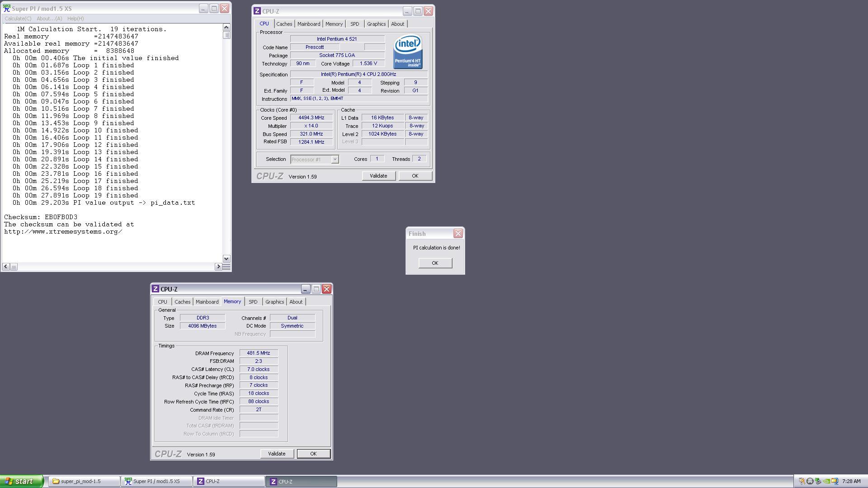Click OK in the top CPU-Z window
The image size is (868, 488).
[x=415, y=176]
